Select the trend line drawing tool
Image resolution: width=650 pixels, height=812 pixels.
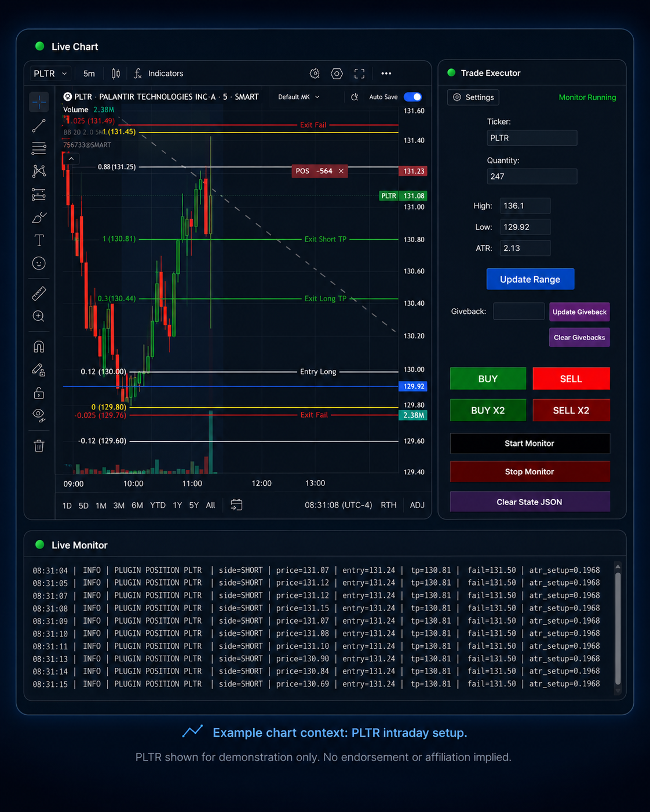(x=39, y=126)
